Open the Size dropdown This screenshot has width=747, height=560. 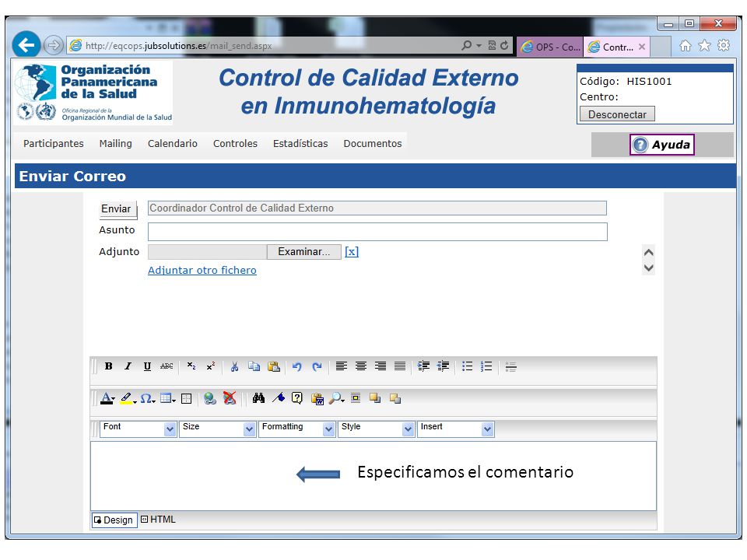[217, 429]
